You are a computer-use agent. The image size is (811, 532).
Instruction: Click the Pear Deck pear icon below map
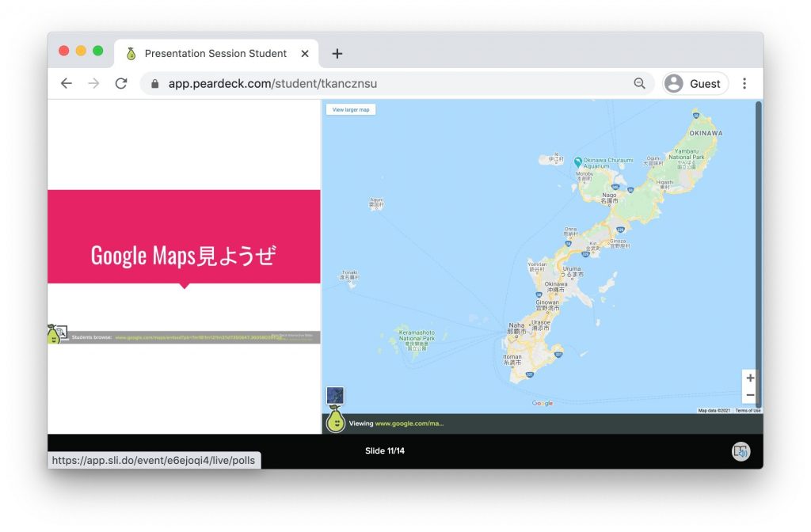coord(336,420)
